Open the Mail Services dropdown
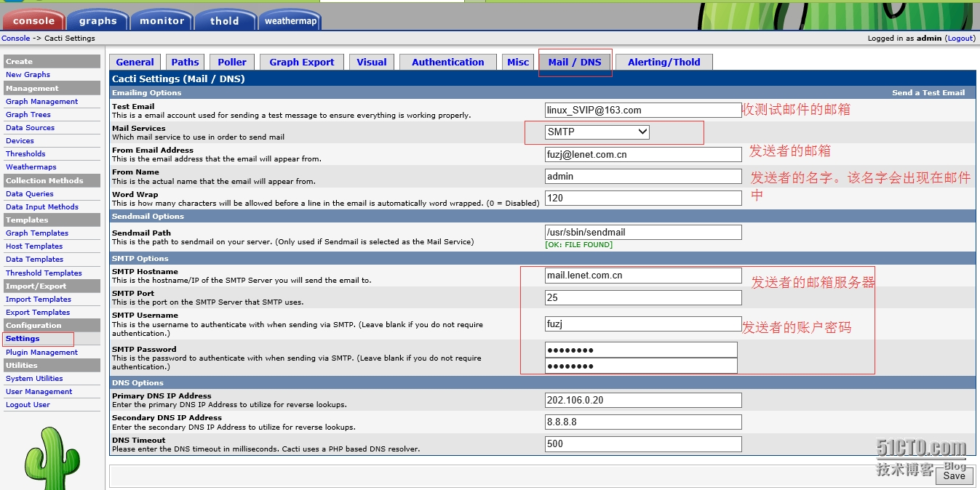 597,132
